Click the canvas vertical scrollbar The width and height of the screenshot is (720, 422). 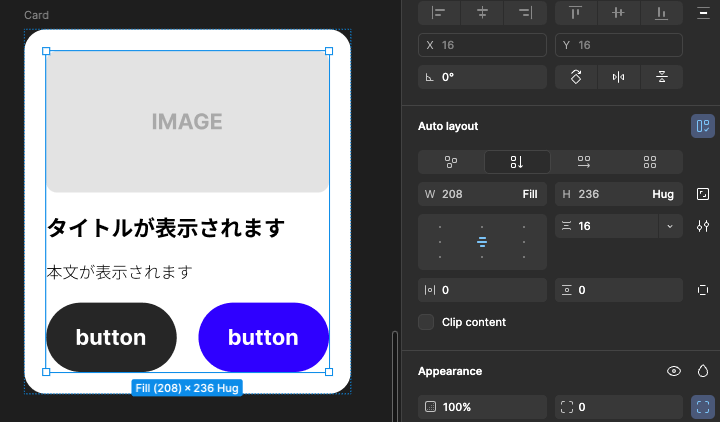point(395,377)
